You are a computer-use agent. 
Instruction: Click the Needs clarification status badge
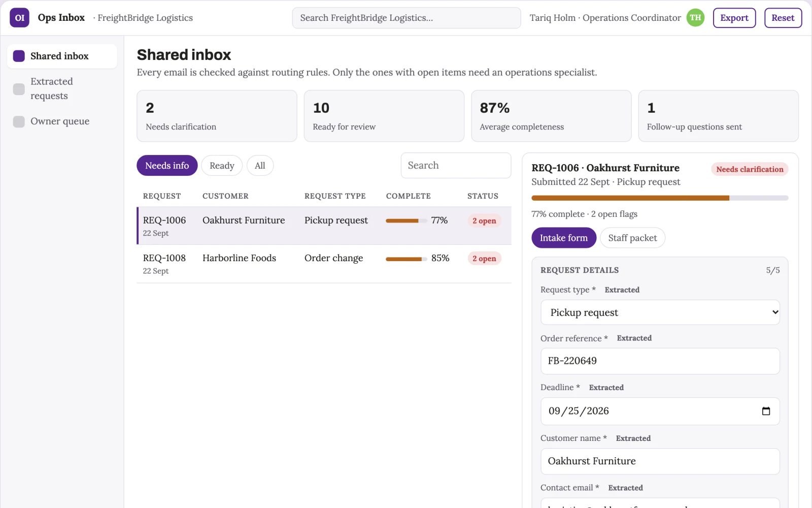750,169
